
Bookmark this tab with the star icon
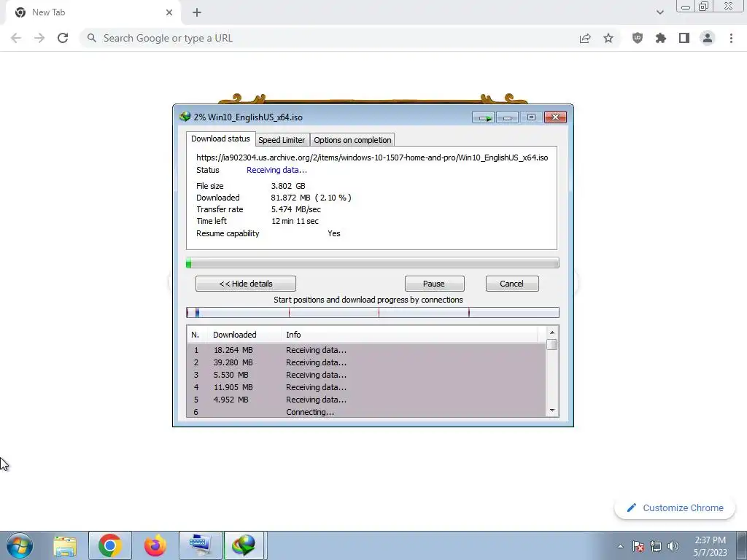tap(608, 38)
